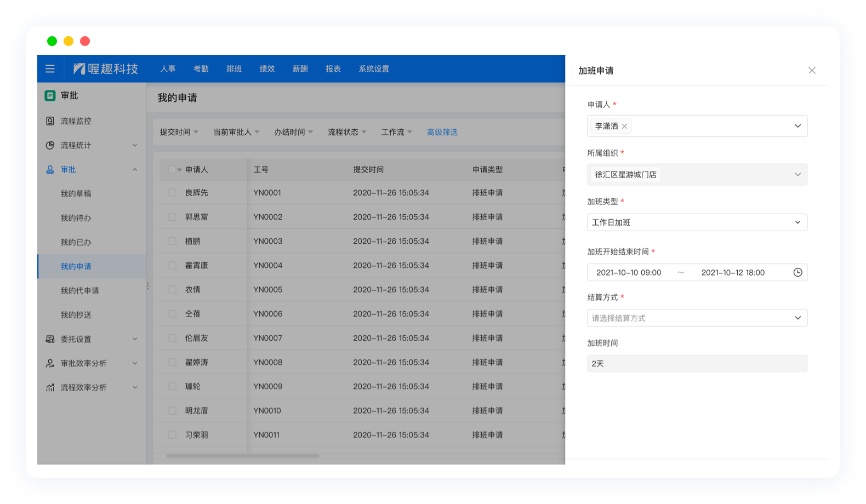This screenshot has height=504, width=866.
Task: Click the green 审批 module icon
Action: (50, 95)
